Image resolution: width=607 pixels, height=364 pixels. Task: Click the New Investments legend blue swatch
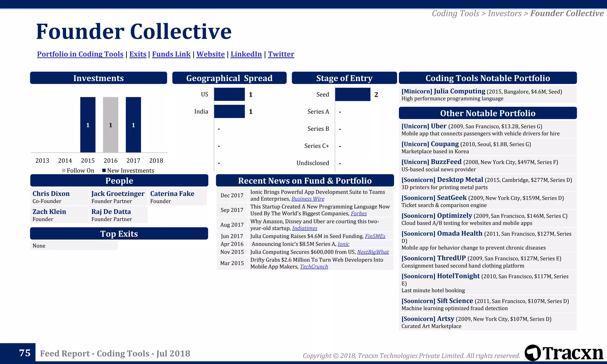click(104, 170)
